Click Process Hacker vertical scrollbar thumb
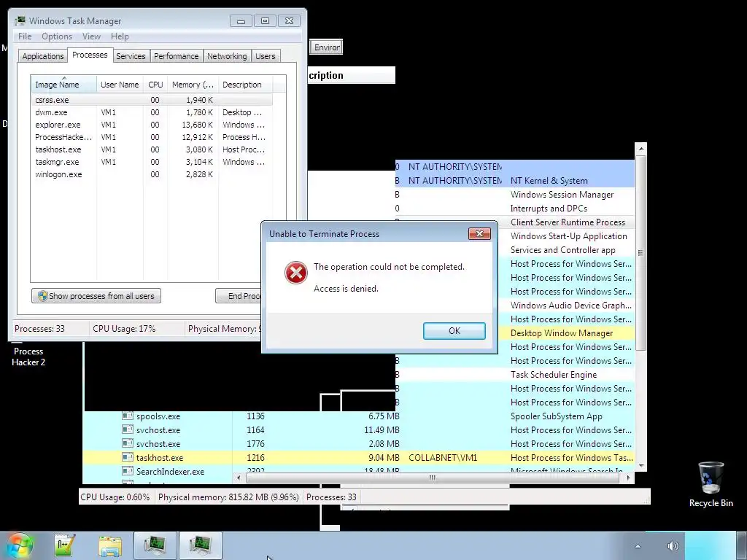The width and height of the screenshot is (747, 560). (x=640, y=253)
